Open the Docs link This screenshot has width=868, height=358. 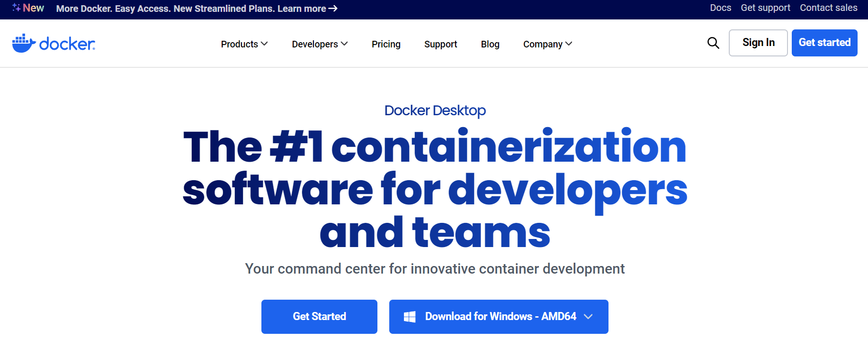click(720, 8)
